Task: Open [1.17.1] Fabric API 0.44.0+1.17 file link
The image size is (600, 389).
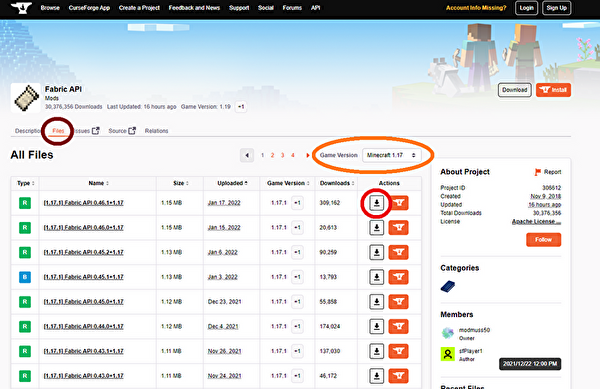Action: click(x=83, y=326)
